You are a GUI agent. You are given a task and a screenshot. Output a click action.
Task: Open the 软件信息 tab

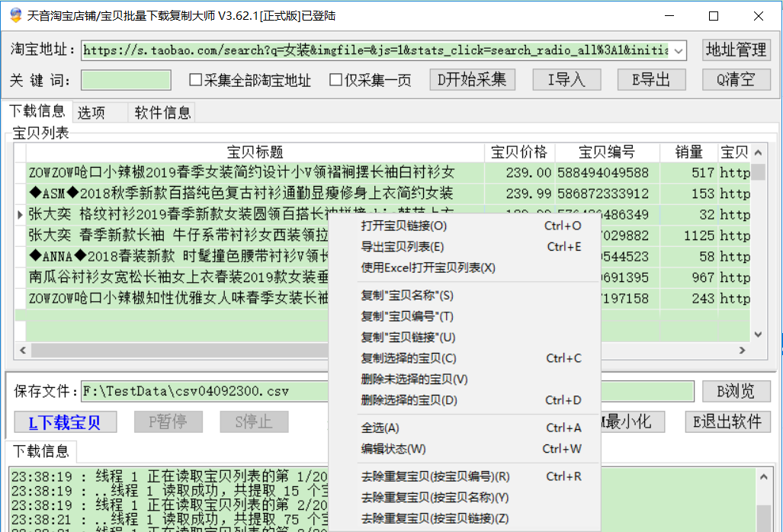tap(162, 113)
